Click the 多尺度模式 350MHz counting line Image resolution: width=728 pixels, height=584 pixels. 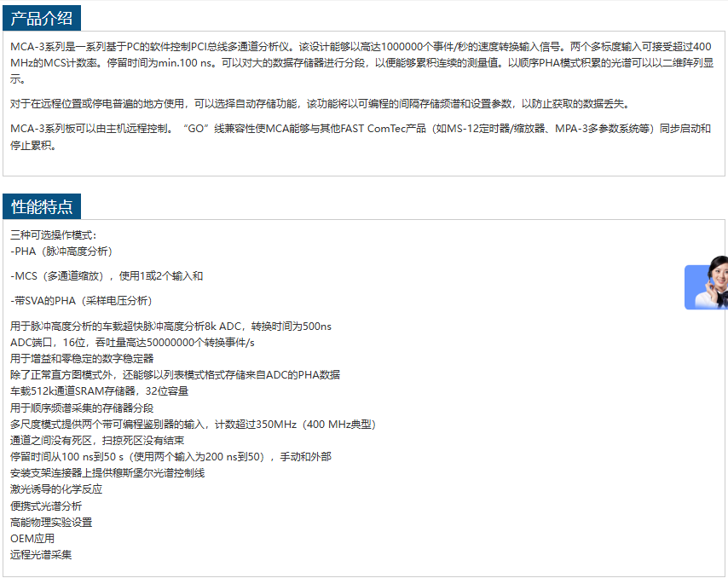tap(193, 424)
